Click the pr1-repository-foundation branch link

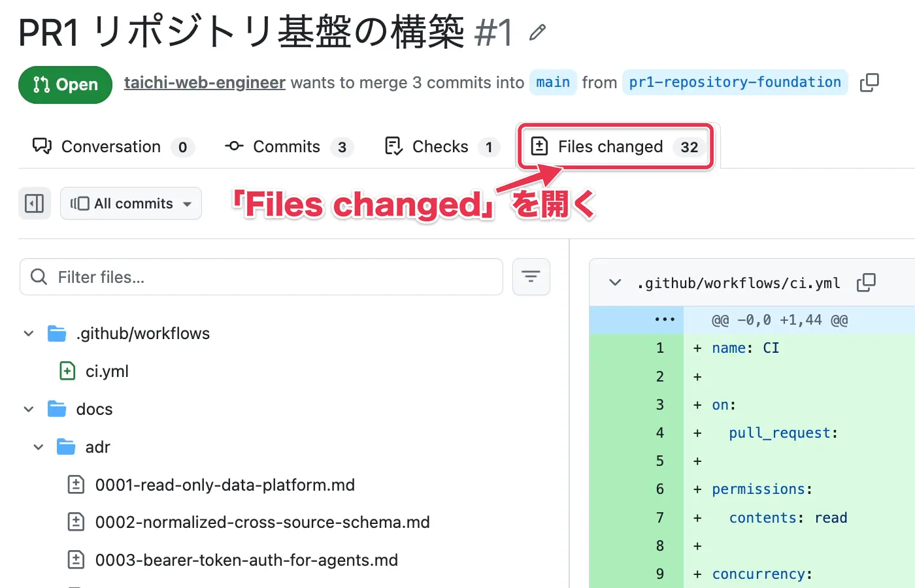click(735, 82)
